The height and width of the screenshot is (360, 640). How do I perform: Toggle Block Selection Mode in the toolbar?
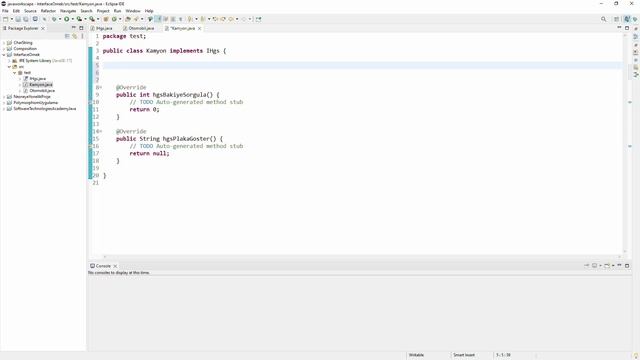[173, 19]
